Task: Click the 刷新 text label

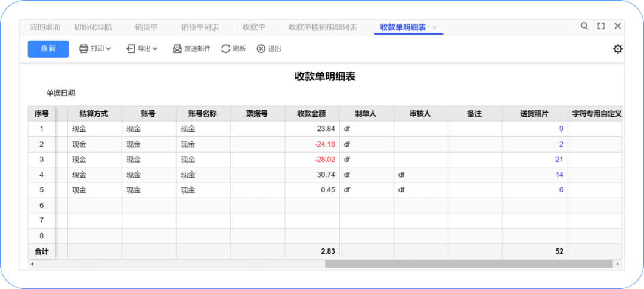Action: pyautogui.click(x=239, y=49)
